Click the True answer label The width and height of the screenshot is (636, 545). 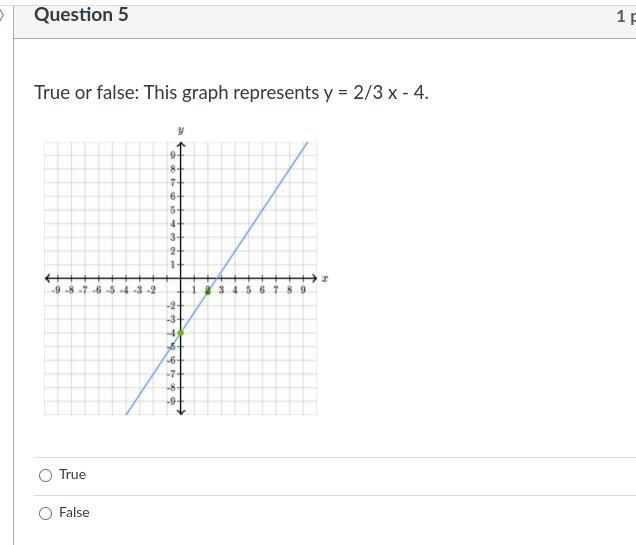pyautogui.click(x=73, y=474)
